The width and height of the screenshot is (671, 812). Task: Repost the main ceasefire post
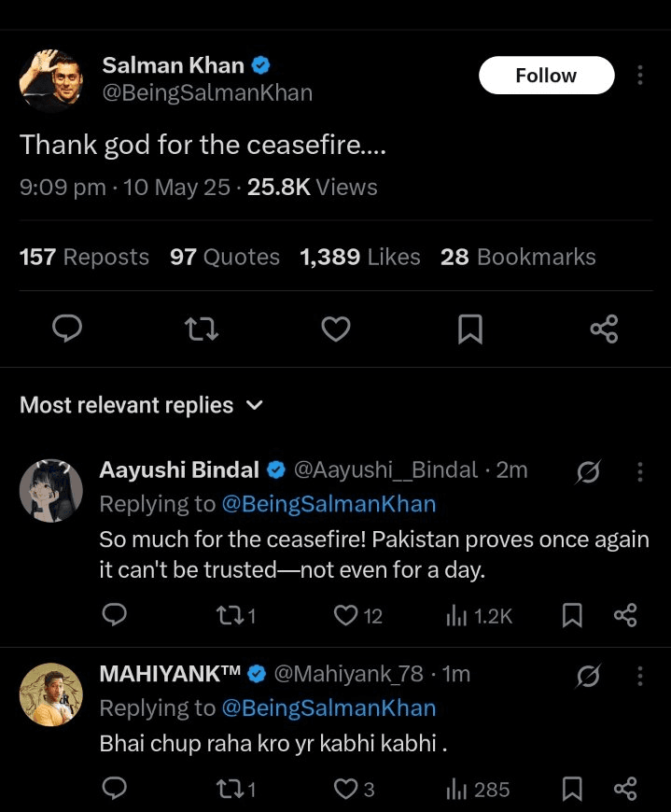click(x=199, y=329)
